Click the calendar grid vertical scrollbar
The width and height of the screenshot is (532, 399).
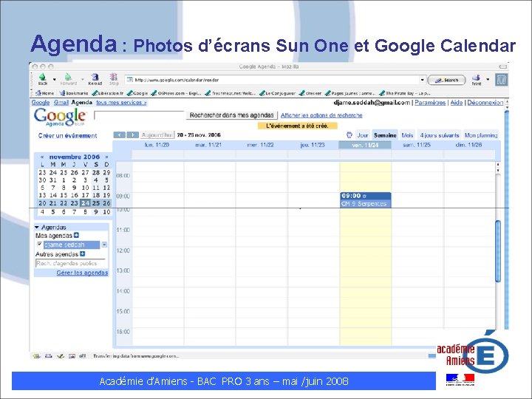pyautogui.click(x=498, y=250)
